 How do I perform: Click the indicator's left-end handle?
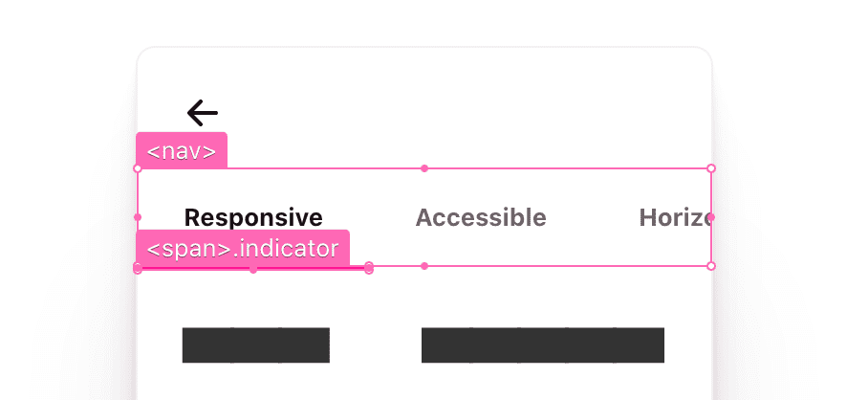(x=138, y=270)
